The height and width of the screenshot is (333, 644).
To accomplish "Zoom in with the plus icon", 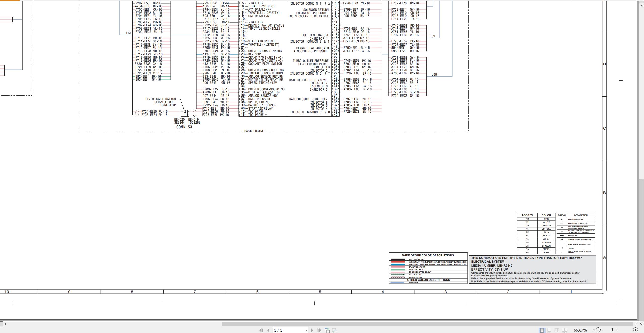I will point(635,330).
